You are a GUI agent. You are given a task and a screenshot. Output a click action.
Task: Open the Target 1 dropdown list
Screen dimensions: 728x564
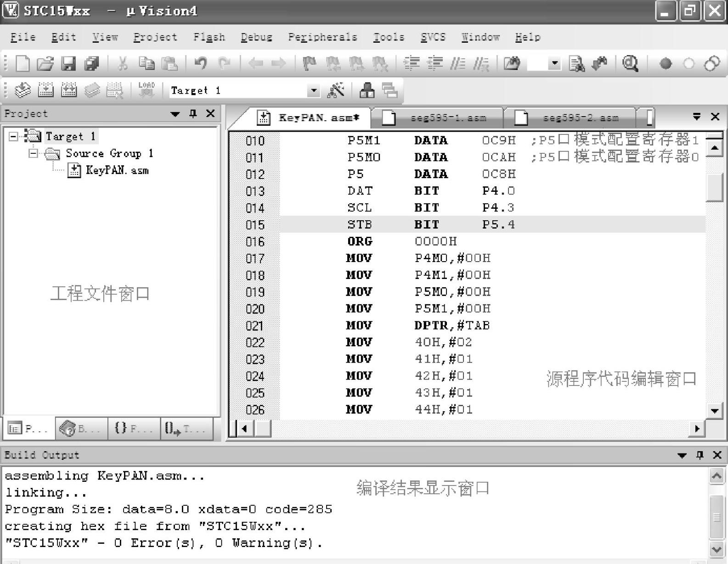(x=313, y=90)
